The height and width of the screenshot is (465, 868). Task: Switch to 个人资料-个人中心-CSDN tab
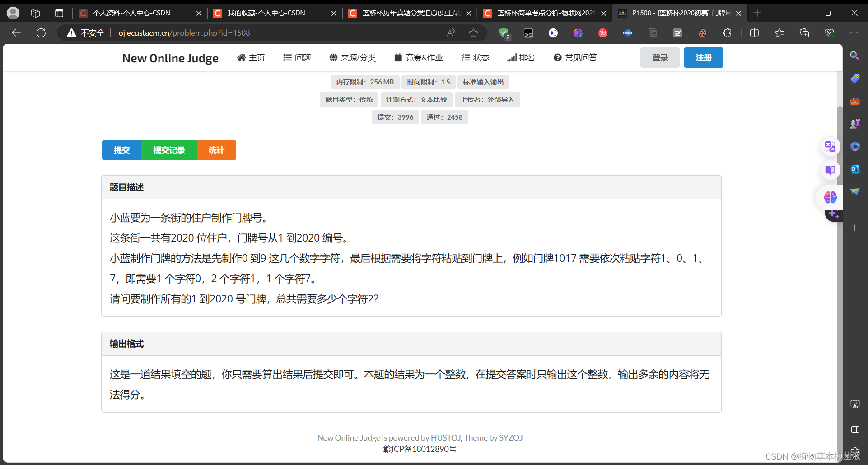pyautogui.click(x=139, y=13)
